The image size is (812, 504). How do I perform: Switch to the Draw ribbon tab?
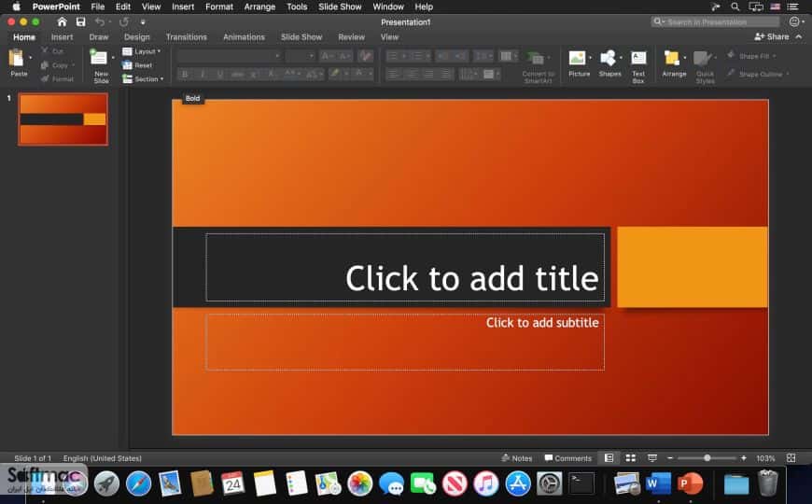(x=99, y=36)
